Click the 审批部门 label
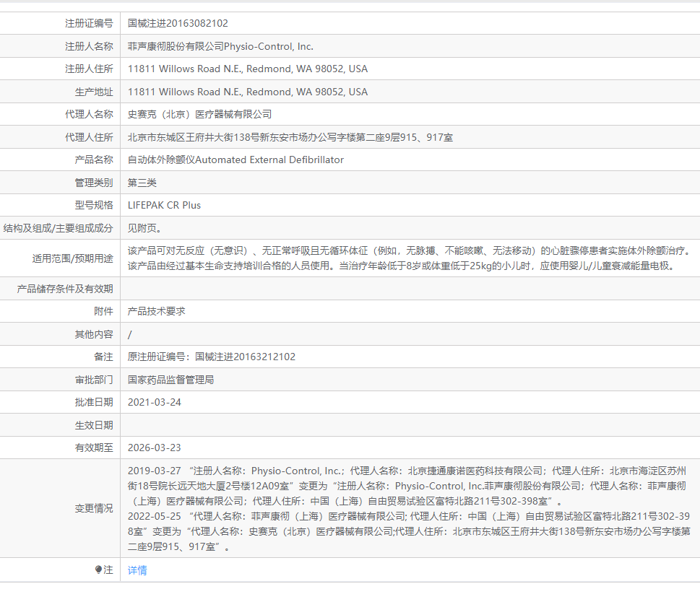Image resolution: width=700 pixels, height=589 pixels. [x=94, y=380]
